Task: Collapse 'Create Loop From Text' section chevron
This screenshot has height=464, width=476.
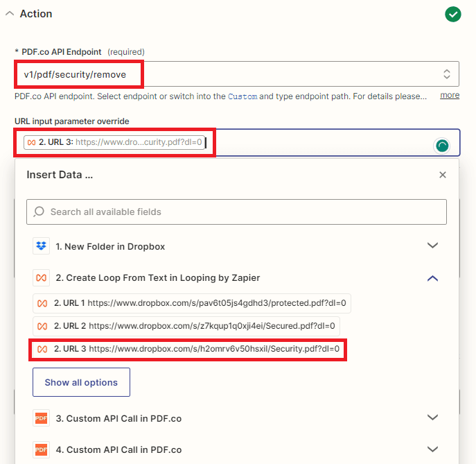Action: pos(432,278)
